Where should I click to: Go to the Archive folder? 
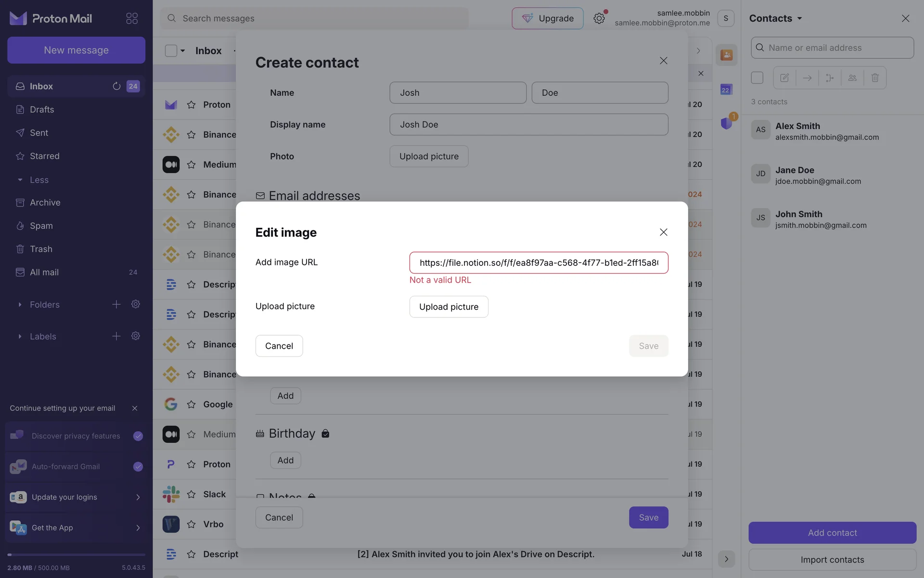pos(45,202)
